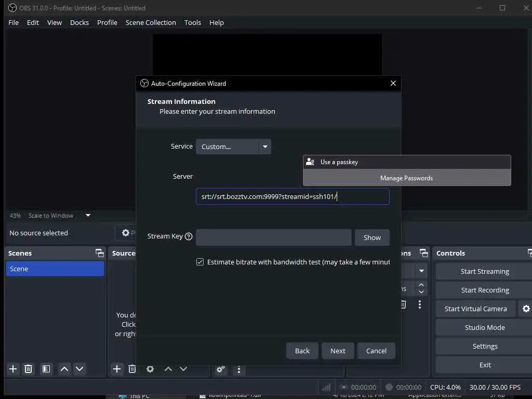Click Exit in Controls panel
The width and height of the screenshot is (532, 399).
pos(485,364)
